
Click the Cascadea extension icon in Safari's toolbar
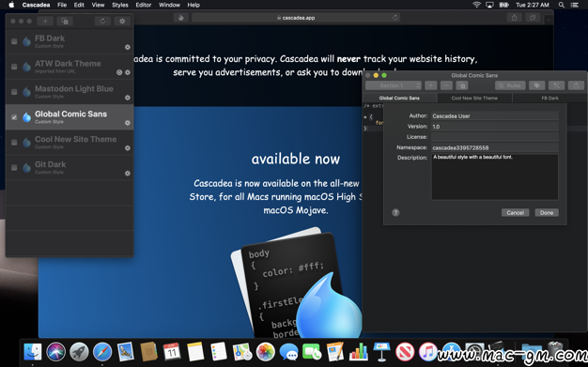(180, 18)
